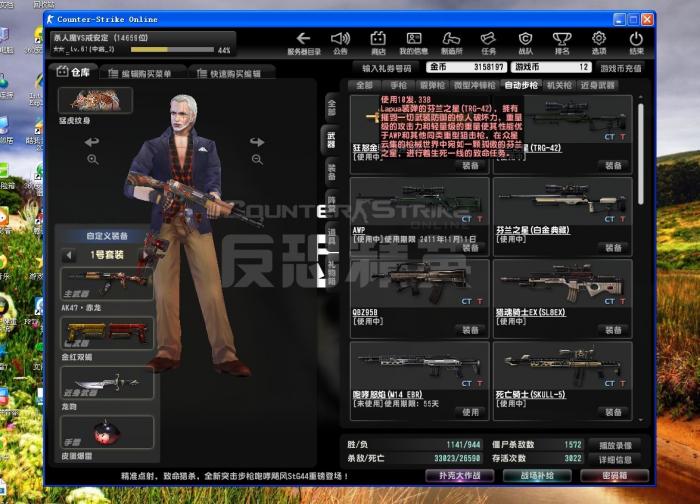
Task: Switch to previous loadout before 1号套装
Action: coord(69,255)
